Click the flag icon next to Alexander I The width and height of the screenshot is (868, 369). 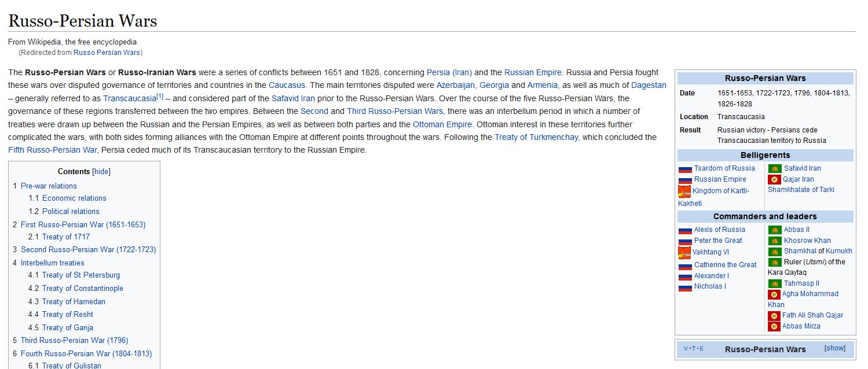point(685,276)
